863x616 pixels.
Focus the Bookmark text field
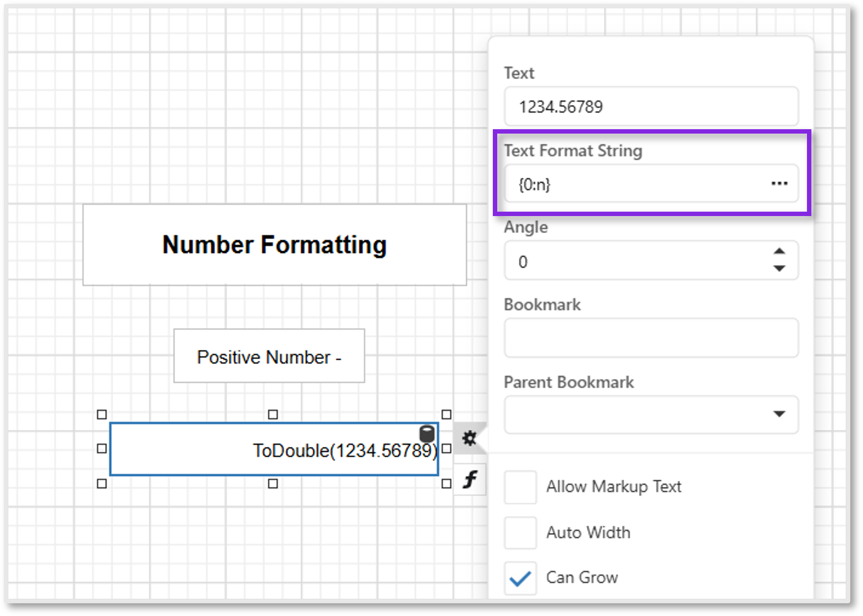click(x=651, y=338)
